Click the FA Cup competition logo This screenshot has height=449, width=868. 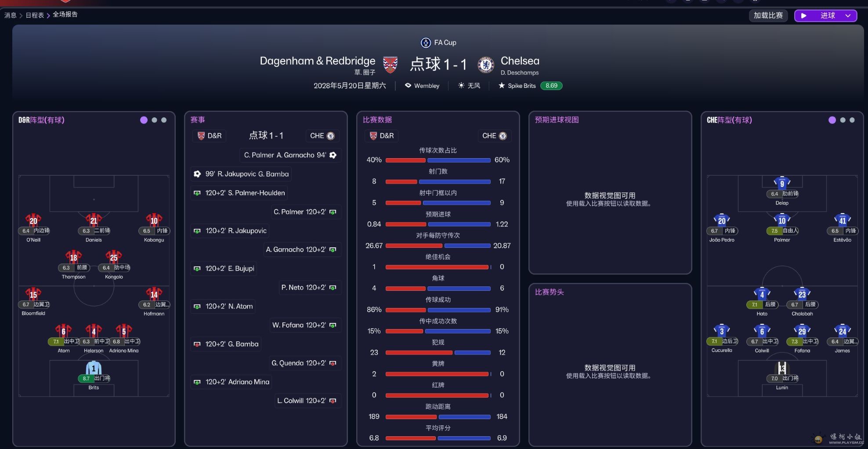click(x=425, y=43)
